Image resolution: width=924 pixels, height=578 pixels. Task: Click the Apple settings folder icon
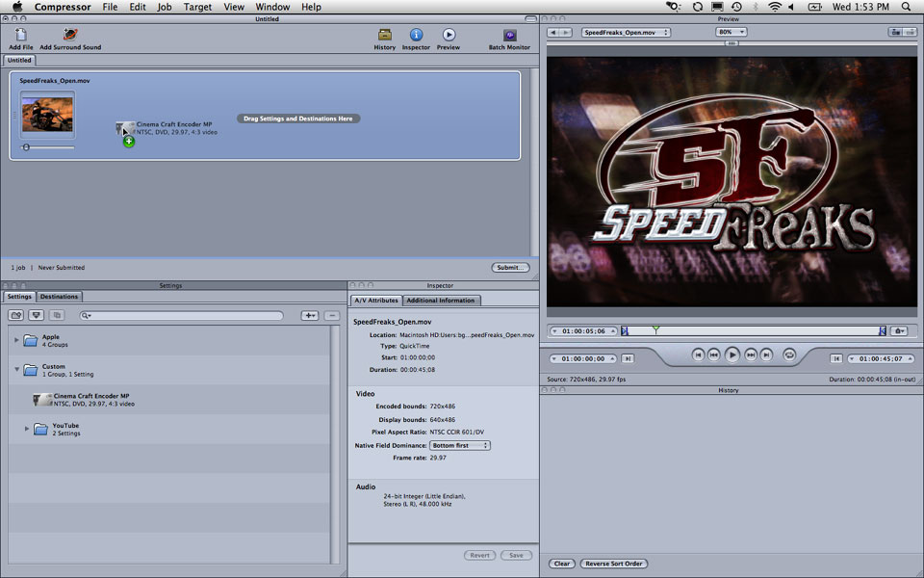(x=30, y=340)
